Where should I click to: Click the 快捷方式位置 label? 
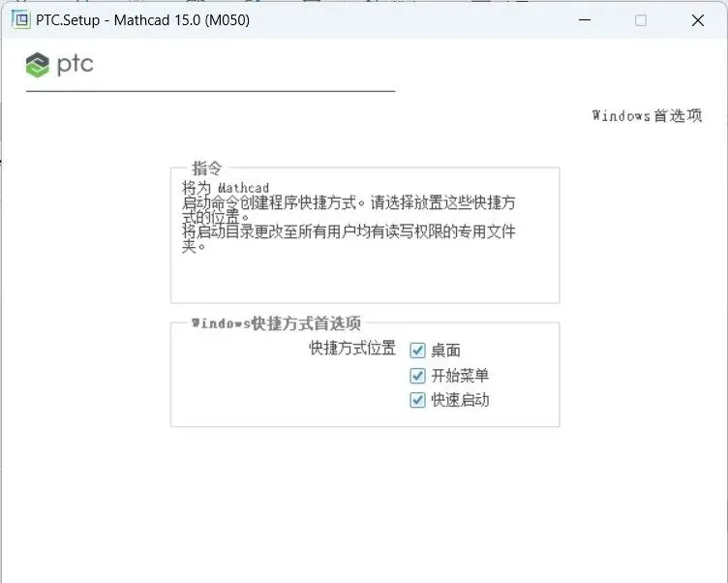click(352, 348)
